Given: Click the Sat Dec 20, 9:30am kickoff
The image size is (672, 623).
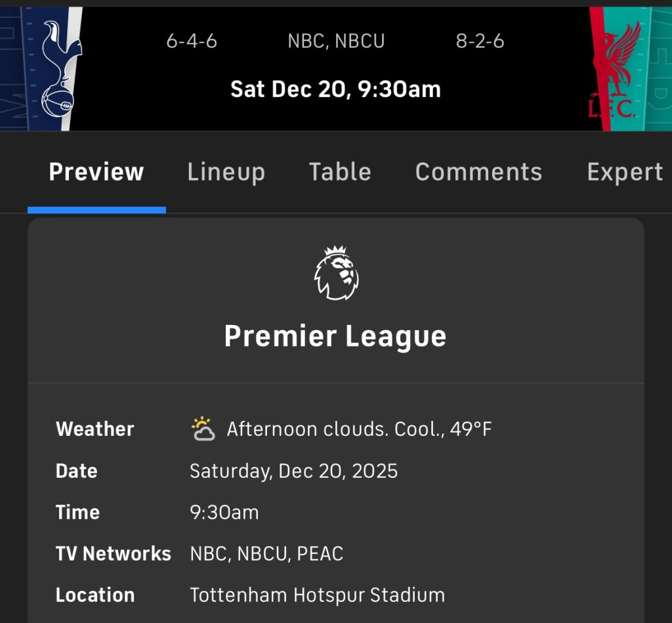Looking at the screenshot, I should pos(335,89).
